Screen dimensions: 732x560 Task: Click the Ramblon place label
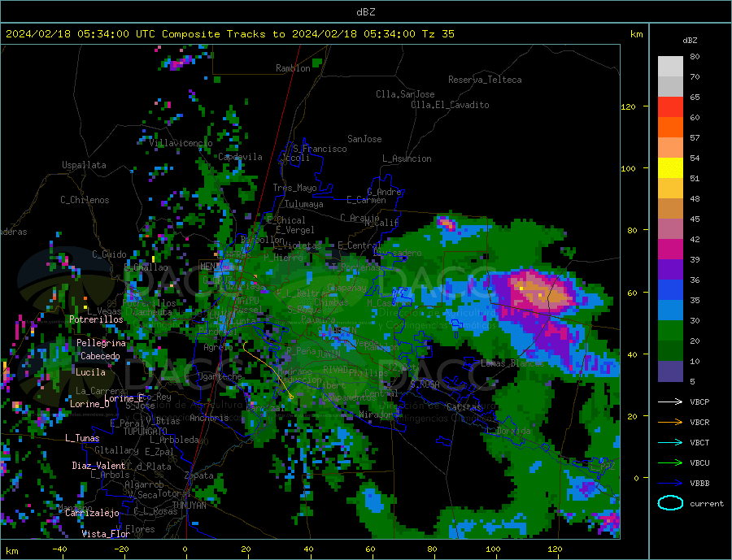293,68
